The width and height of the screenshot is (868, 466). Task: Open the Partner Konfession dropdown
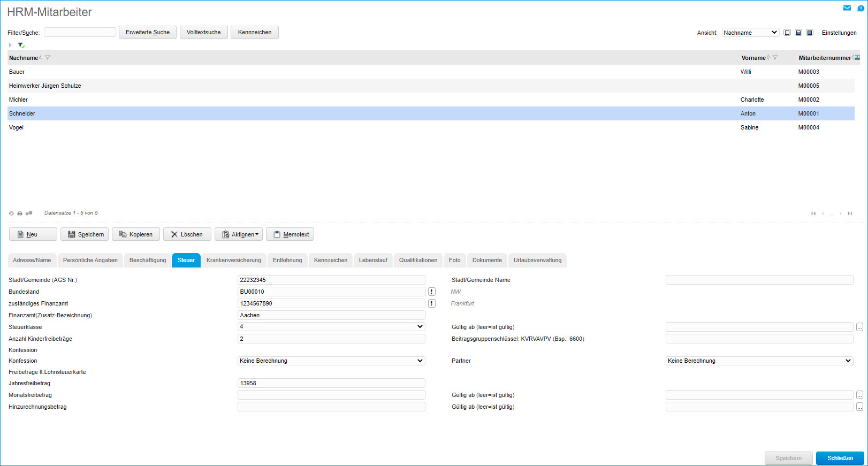click(759, 361)
